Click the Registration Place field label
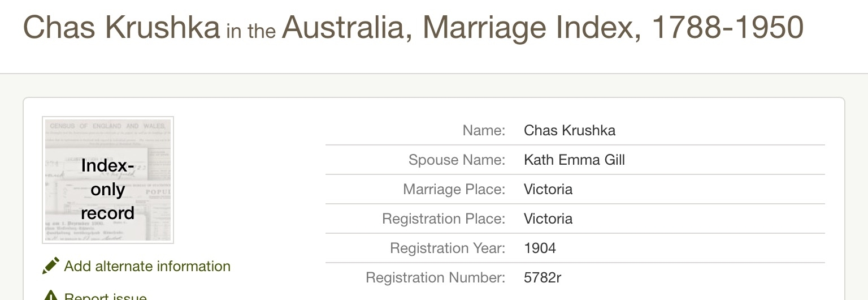868x300 pixels. pyautogui.click(x=444, y=218)
